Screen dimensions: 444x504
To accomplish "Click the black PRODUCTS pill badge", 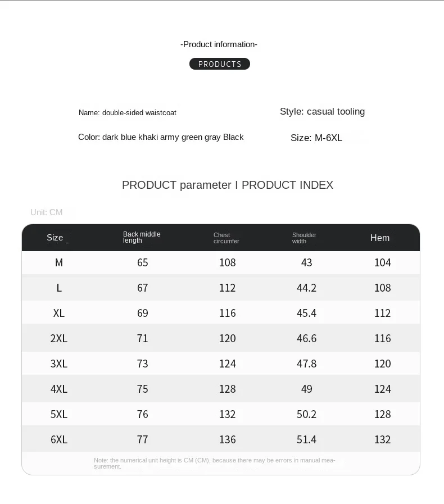I will (220, 64).
